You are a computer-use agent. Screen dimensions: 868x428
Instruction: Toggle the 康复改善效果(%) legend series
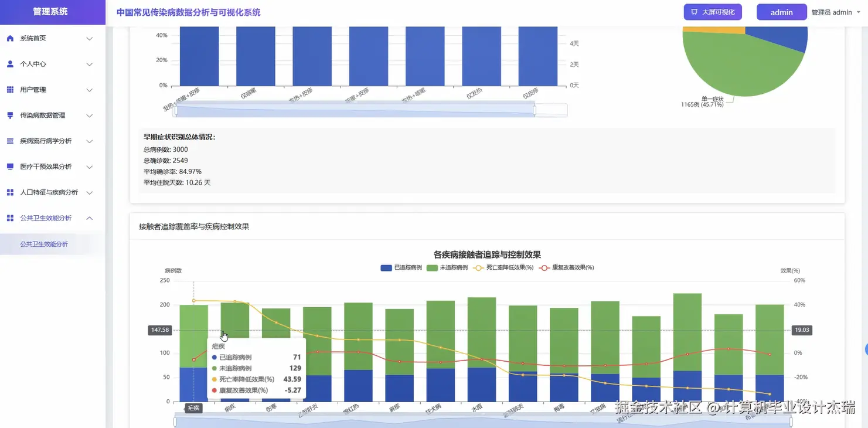click(566, 267)
